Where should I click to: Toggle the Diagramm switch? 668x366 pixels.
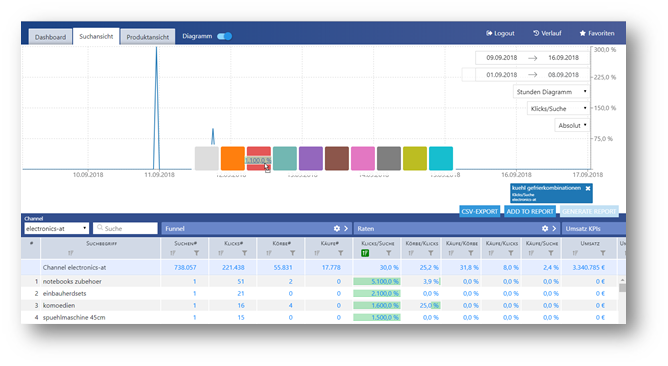coord(225,36)
